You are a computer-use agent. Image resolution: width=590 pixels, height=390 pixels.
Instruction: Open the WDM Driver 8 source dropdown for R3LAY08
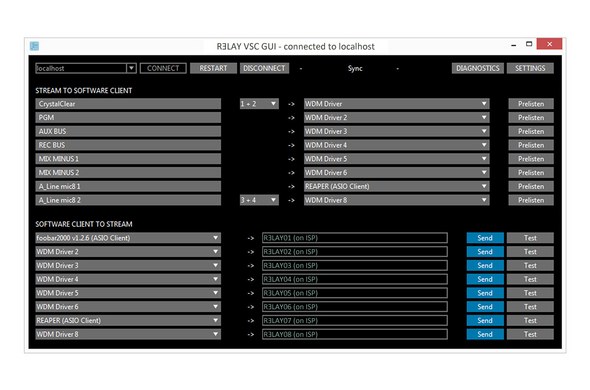coord(128,334)
